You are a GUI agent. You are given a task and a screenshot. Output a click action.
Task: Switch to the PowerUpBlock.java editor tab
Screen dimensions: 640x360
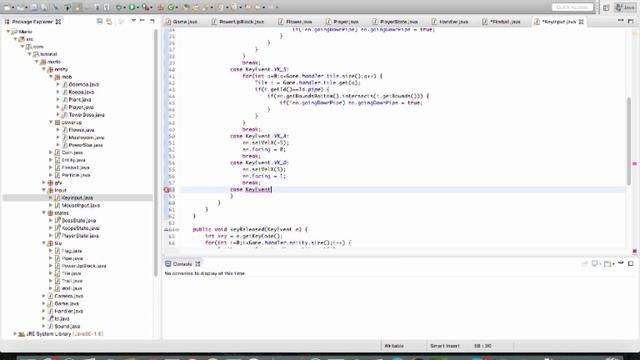[238, 22]
